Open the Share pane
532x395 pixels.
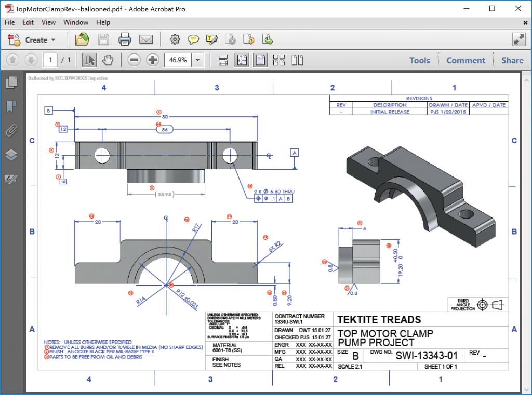[x=512, y=60]
